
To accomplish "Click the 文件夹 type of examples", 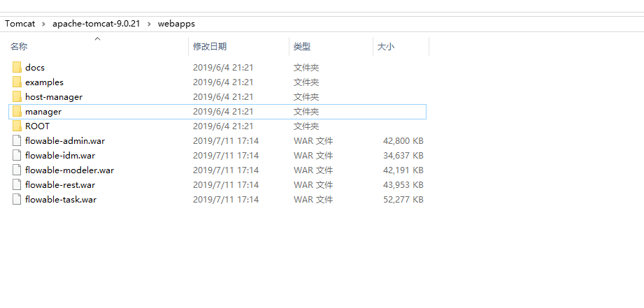I will [x=306, y=82].
